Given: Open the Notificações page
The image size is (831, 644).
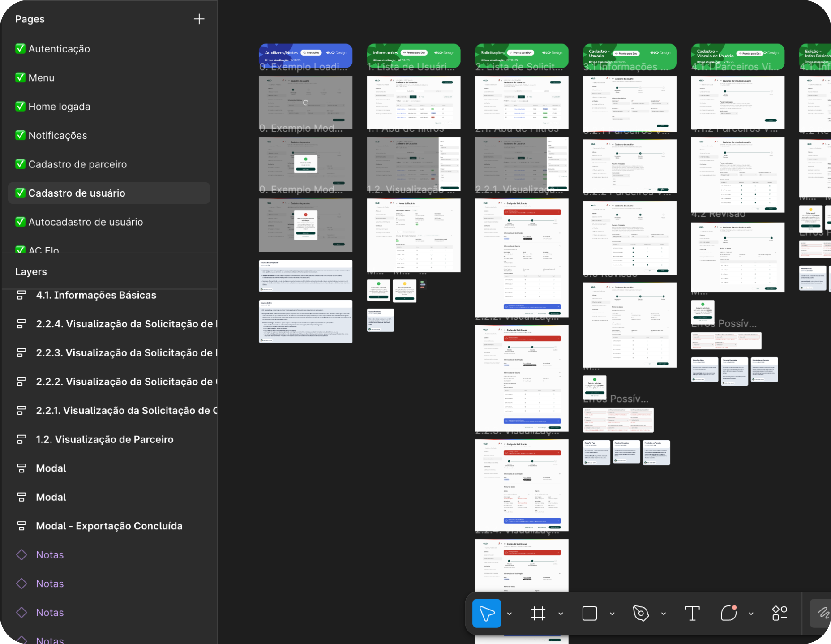Looking at the screenshot, I should click(109, 135).
